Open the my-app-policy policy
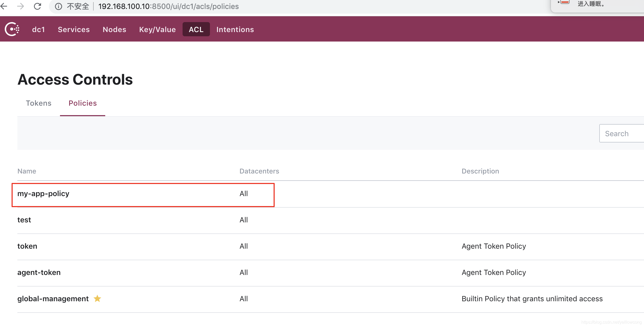The image size is (644, 327). coord(43,194)
